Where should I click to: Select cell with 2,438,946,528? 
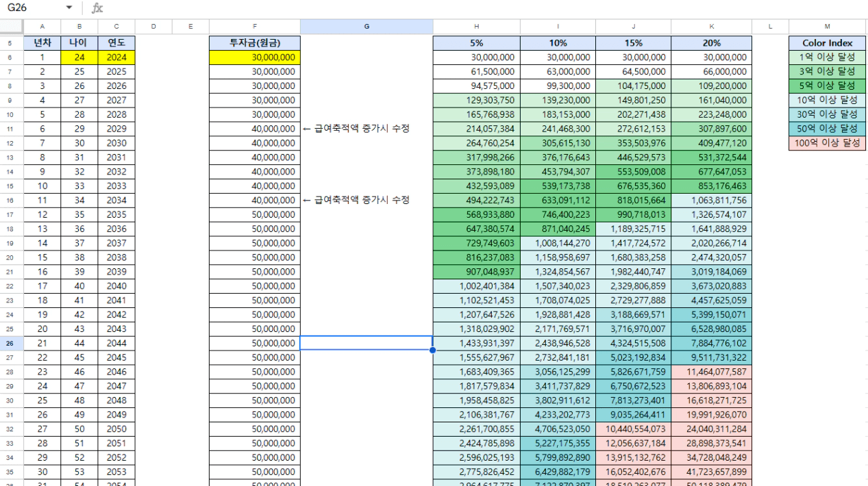(558, 343)
